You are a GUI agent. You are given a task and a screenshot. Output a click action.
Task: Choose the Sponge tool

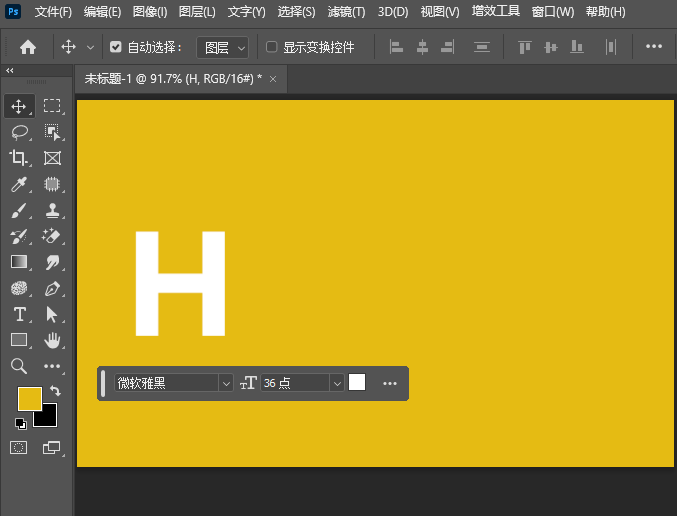pos(19,288)
